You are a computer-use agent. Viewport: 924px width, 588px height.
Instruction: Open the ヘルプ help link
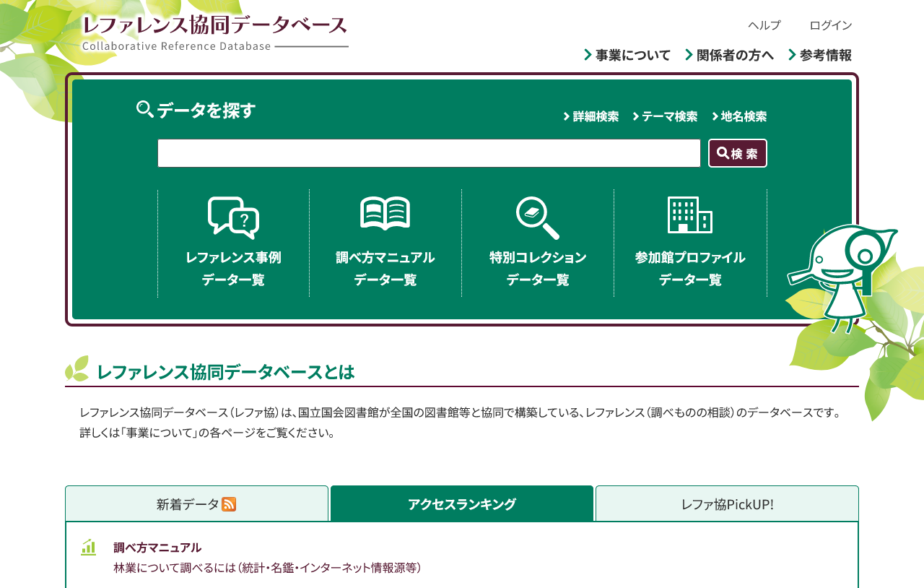764,25
